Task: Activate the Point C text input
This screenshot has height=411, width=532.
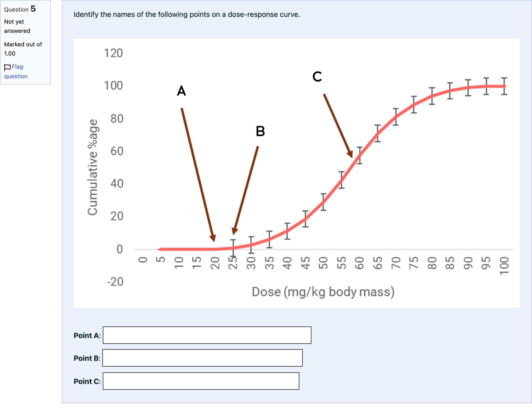Action: click(201, 381)
